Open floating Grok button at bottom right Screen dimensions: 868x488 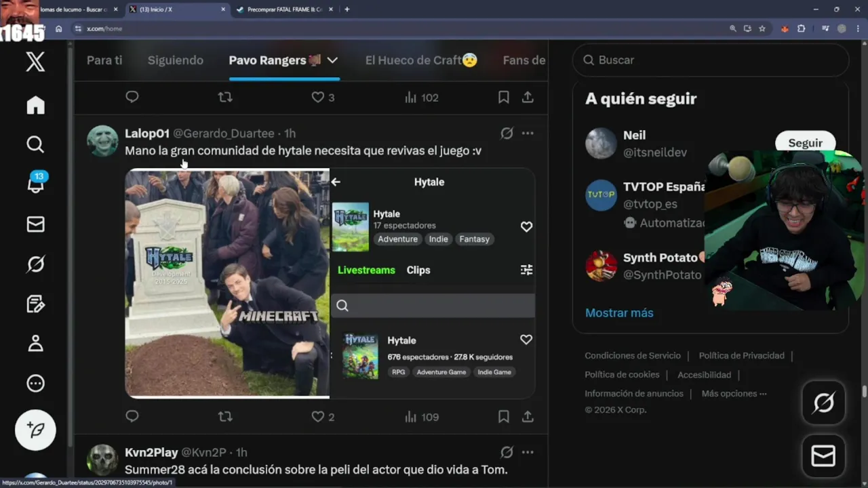coord(823,403)
